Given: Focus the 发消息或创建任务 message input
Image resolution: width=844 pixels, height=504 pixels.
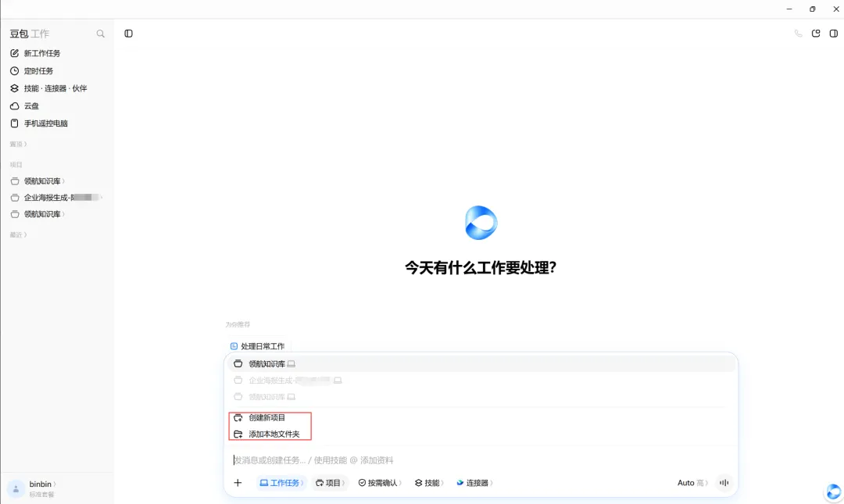Looking at the screenshot, I should (x=481, y=460).
